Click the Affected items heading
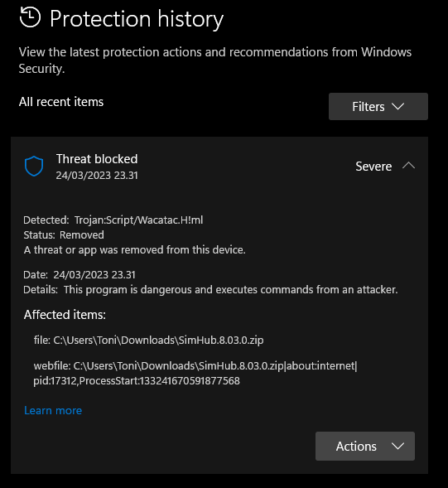 click(65, 315)
